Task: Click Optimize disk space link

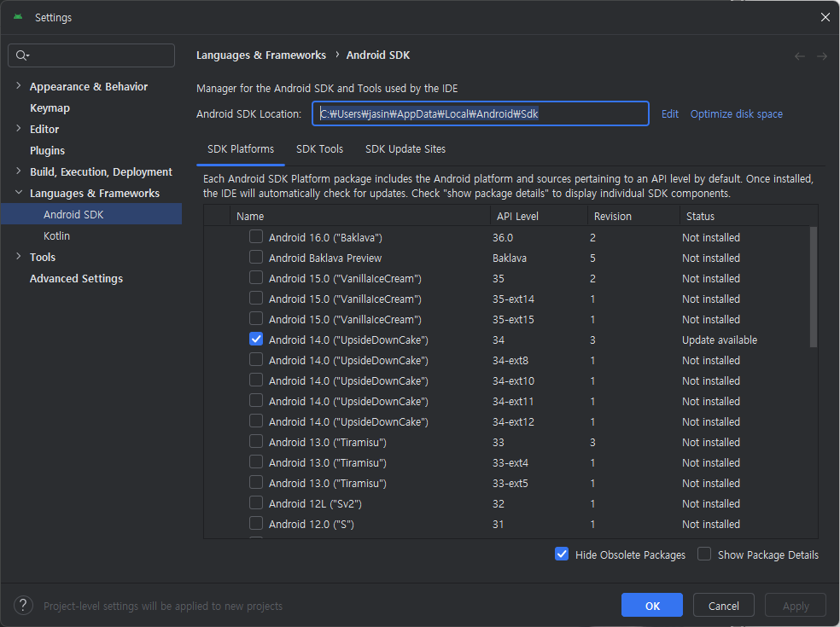Action: point(736,113)
